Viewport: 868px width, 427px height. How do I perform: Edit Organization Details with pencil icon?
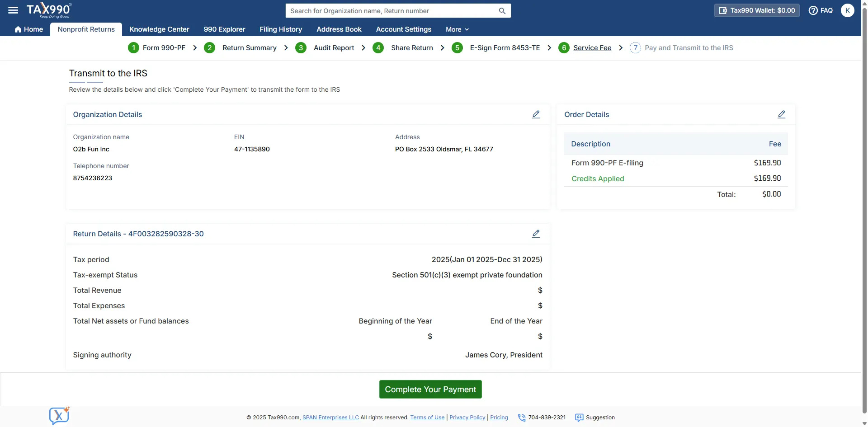(536, 114)
